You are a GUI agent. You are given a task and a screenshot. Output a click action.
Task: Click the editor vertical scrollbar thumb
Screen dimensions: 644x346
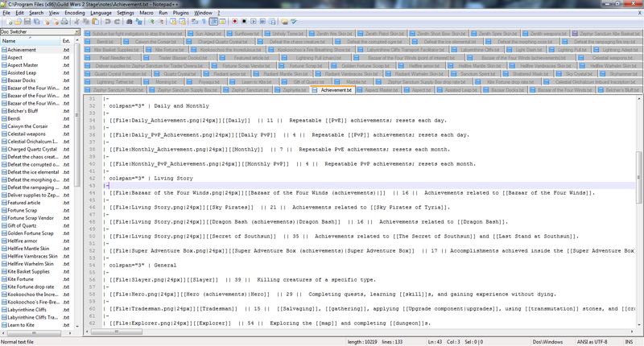pos(638,177)
